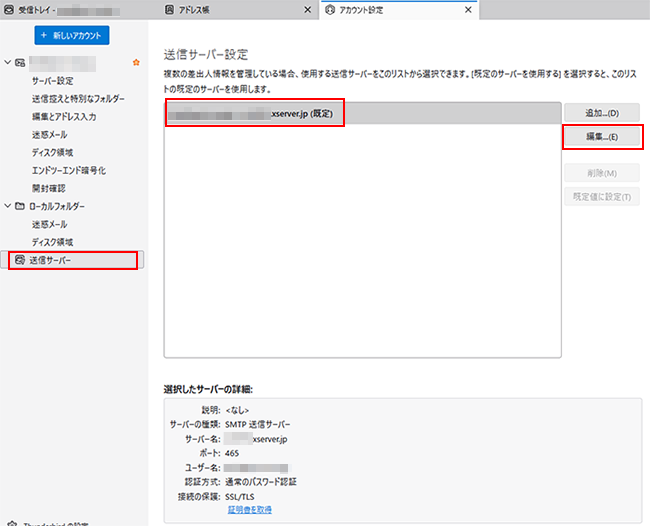Viewport: 650px width, 526px height.
Task: Click the 既定値に設定(T) button
Action: pos(602,196)
